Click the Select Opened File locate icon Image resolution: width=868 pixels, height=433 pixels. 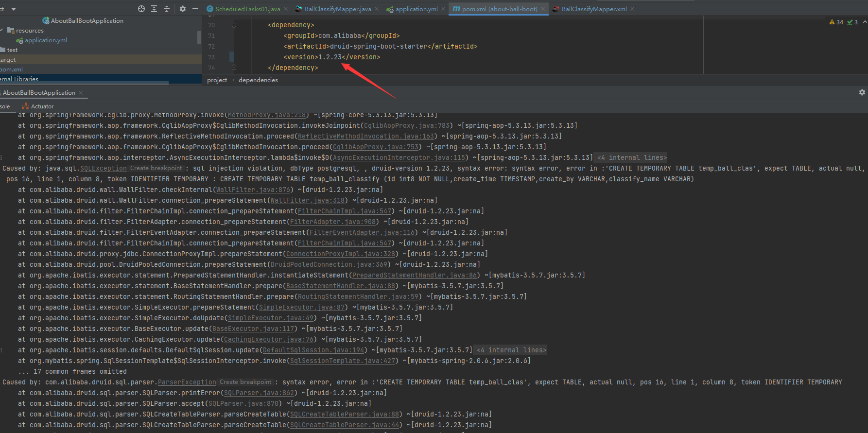coord(141,9)
